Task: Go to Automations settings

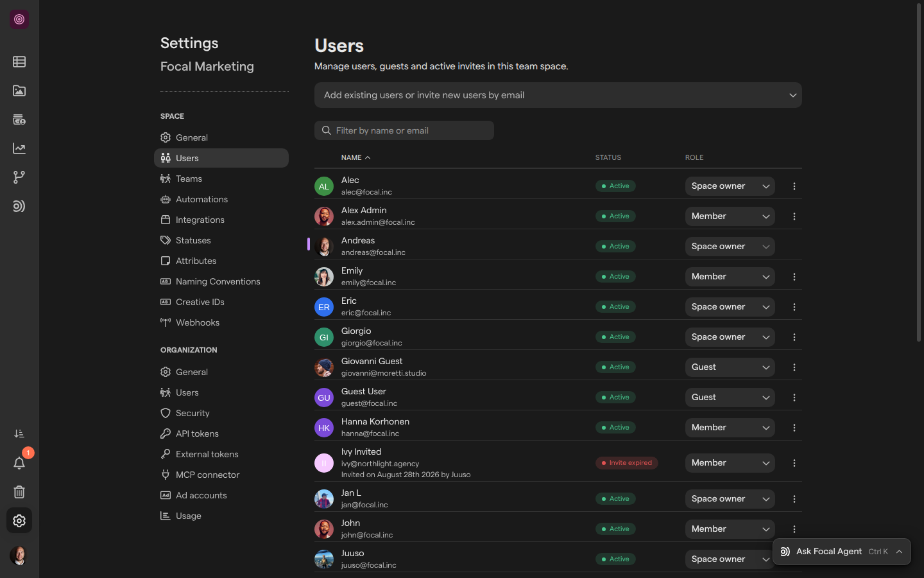Action: [221, 199]
